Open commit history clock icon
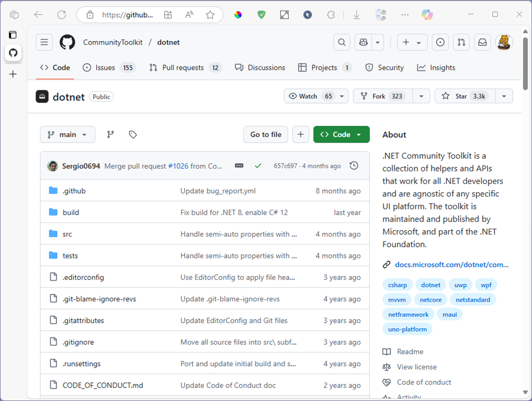 point(354,166)
